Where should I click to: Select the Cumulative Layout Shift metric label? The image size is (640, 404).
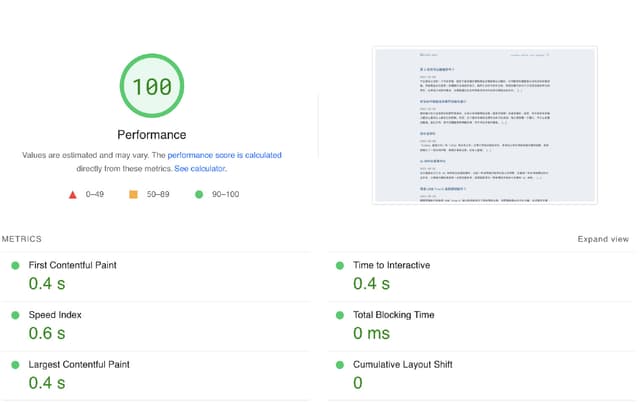point(402,365)
